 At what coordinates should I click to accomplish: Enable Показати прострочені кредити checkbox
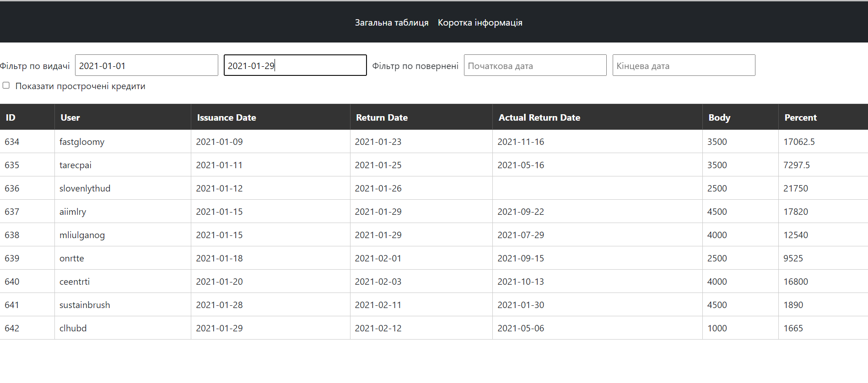6,85
